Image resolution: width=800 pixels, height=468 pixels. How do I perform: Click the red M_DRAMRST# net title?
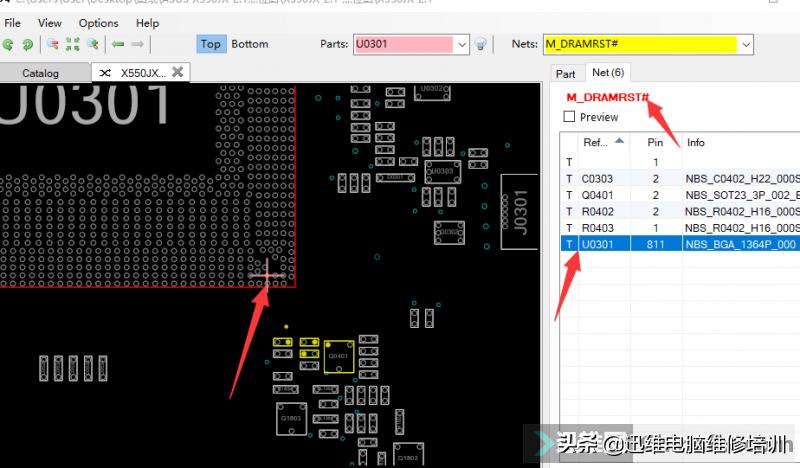pyautogui.click(x=607, y=97)
